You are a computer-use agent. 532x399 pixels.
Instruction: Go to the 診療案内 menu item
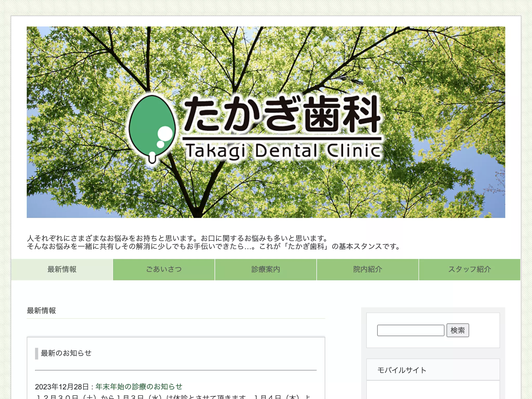[266, 269]
